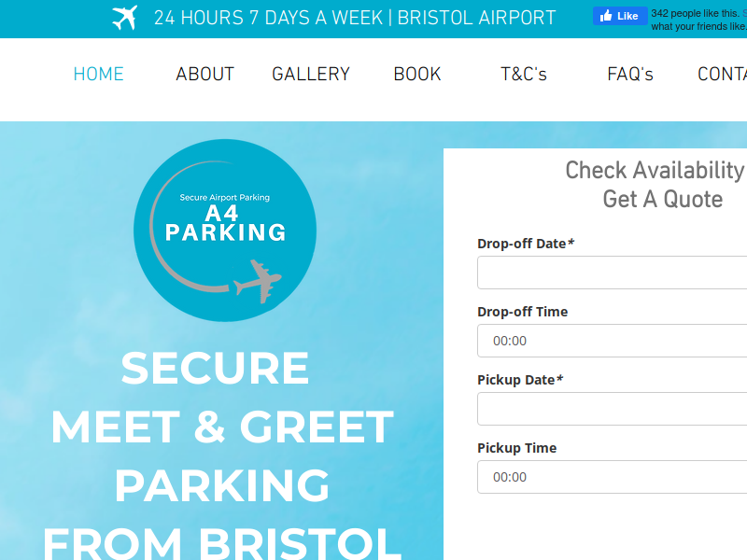747x560 pixels.
Task: Click the Drop-off Date input field
Action: (613, 273)
